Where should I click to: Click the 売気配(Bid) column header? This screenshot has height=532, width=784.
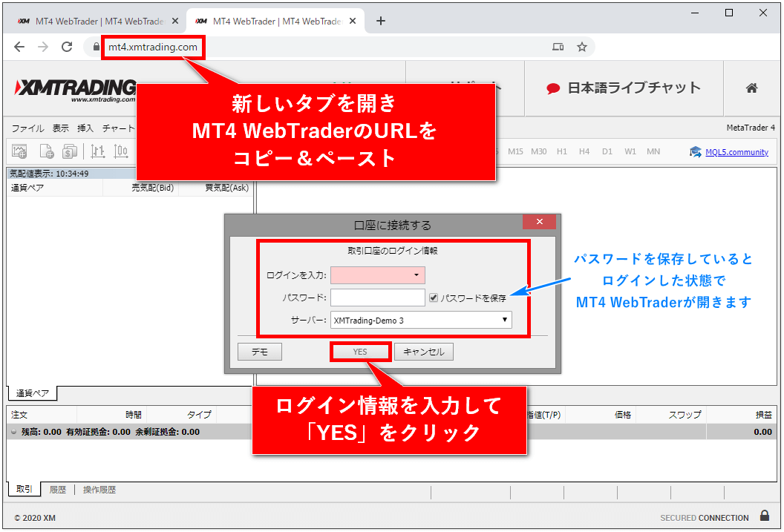(140, 188)
